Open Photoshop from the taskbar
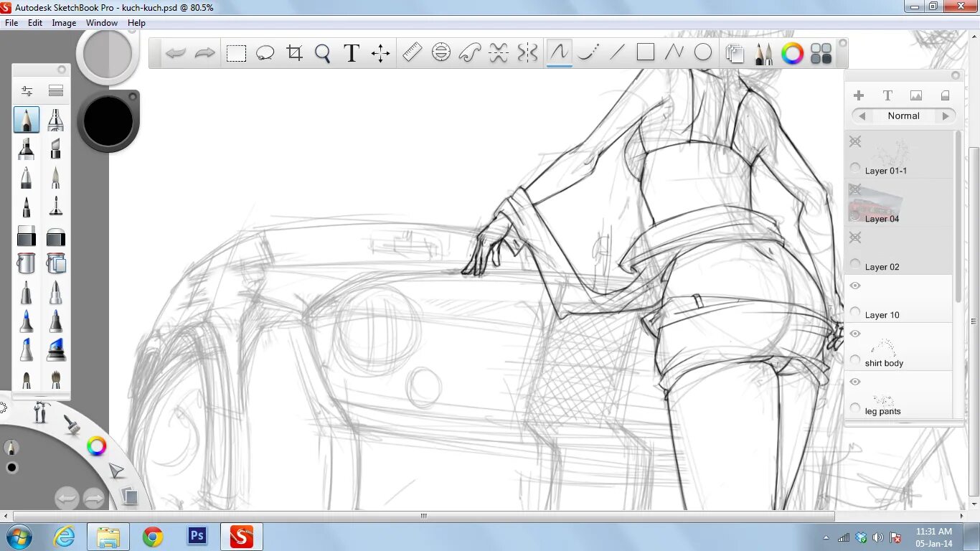The width and height of the screenshot is (980, 551). click(x=197, y=536)
